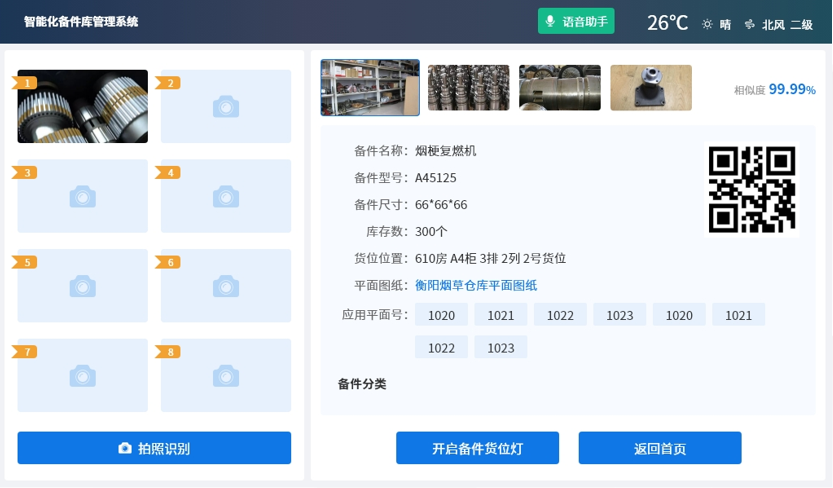Click the orange number 5 badge
The width and height of the screenshot is (833, 488).
pyautogui.click(x=24, y=262)
